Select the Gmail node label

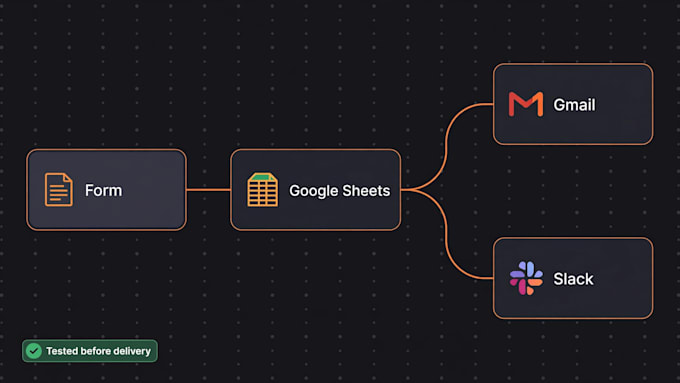coord(574,105)
